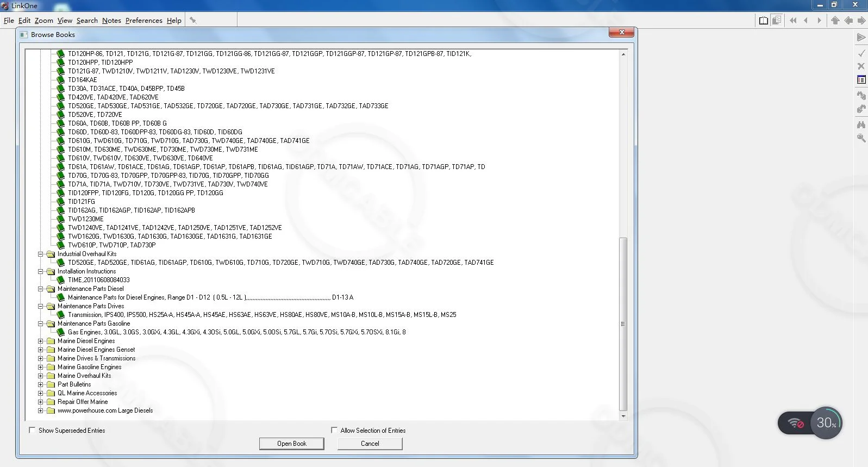Open the View menu
The height and width of the screenshot is (467, 868).
(x=65, y=21)
